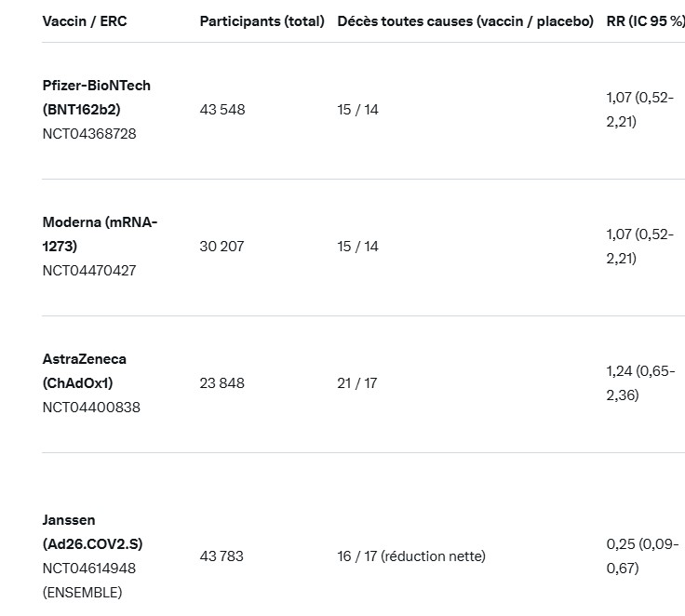The image size is (685, 616).
Task: Select the Moderna (mRNA-1273) vaccine name
Action: coord(100,234)
